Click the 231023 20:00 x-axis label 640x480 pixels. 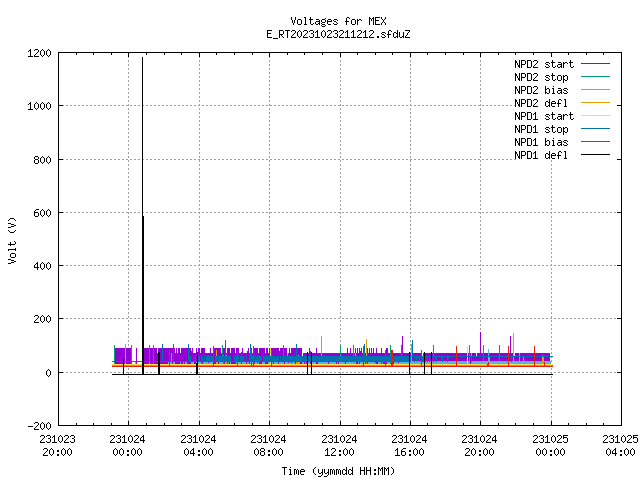58,446
